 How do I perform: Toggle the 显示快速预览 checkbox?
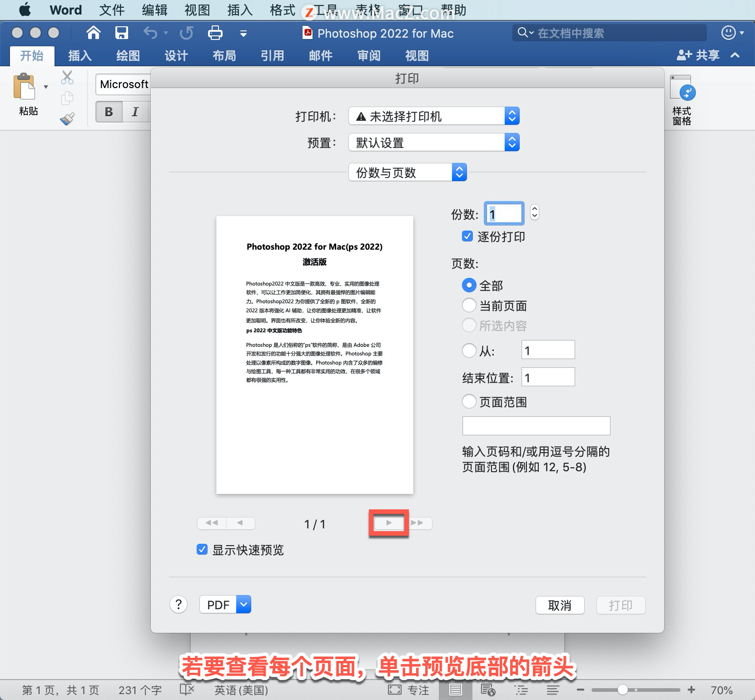(202, 549)
